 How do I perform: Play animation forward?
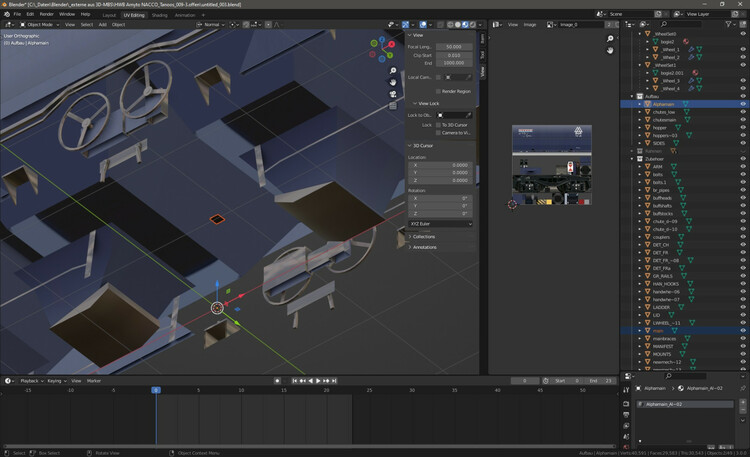[x=318, y=381]
